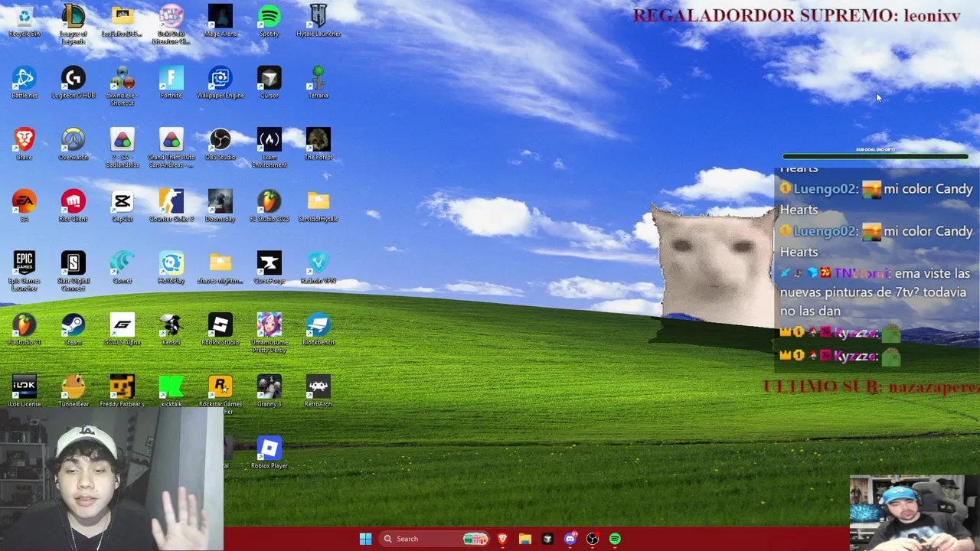Open the chaves-nightmare folder icon
980x551 pixels.
click(x=220, y=268)
